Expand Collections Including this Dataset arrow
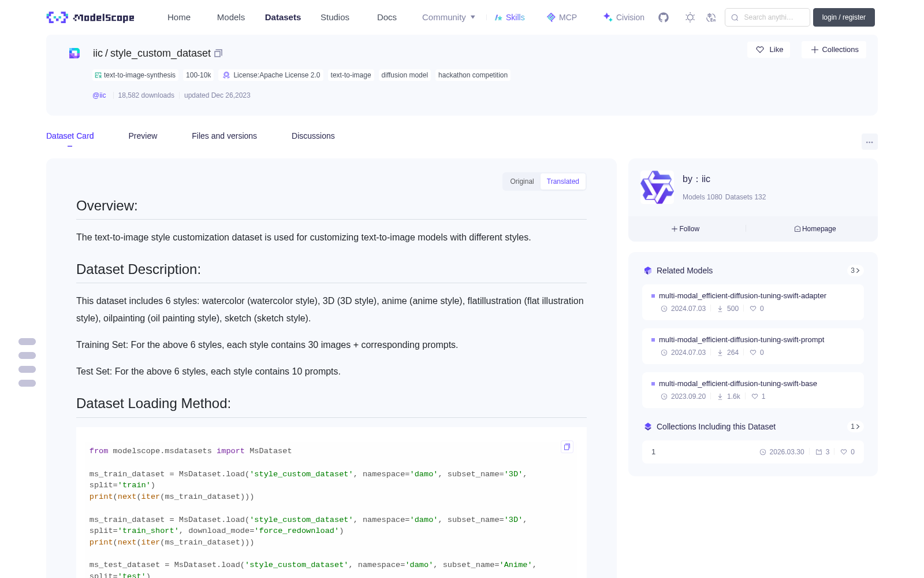This screenshot has width=924, height=578. (x=855, y=427)
